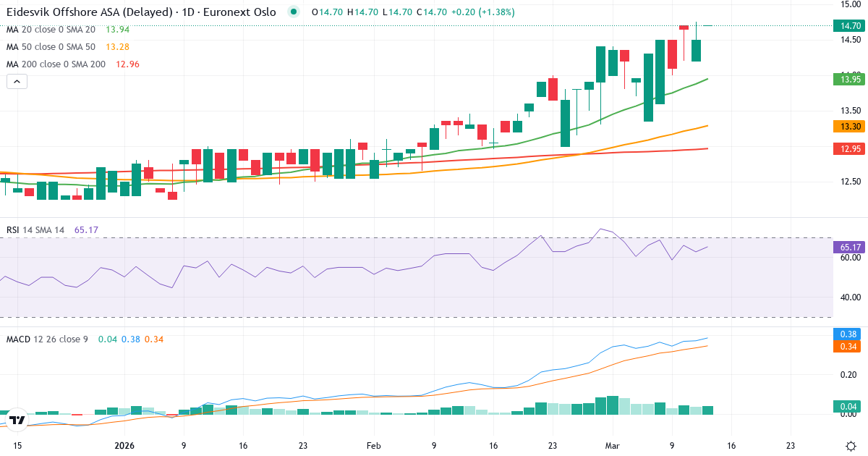
Task: Click the green market status dot
Action: [292, 12]
